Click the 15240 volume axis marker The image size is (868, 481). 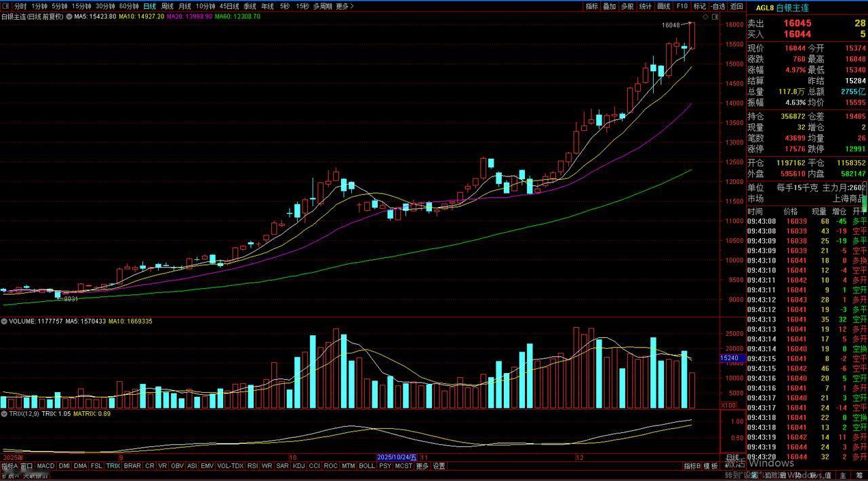(x=732, y=358)
